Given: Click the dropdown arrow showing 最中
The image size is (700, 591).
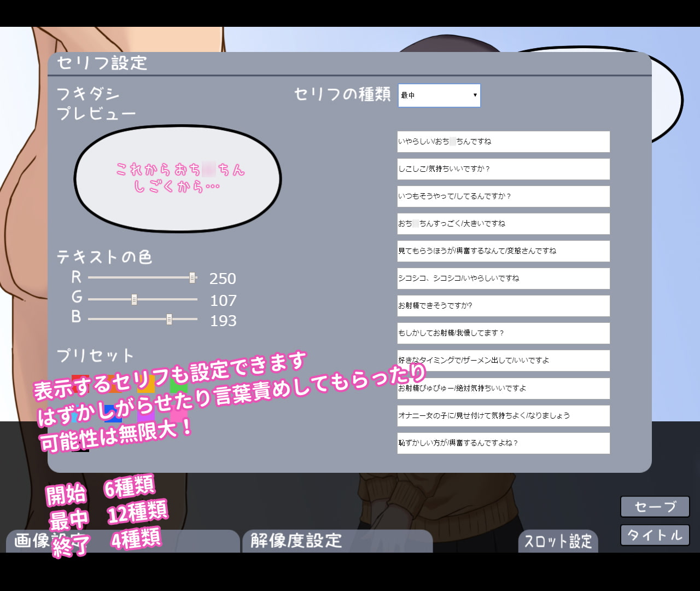Looking at the screenshot, I should click(474, 95).
